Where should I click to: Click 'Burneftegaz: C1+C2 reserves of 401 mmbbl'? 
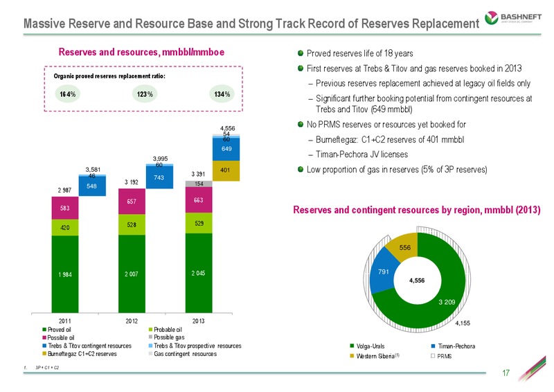390,140
